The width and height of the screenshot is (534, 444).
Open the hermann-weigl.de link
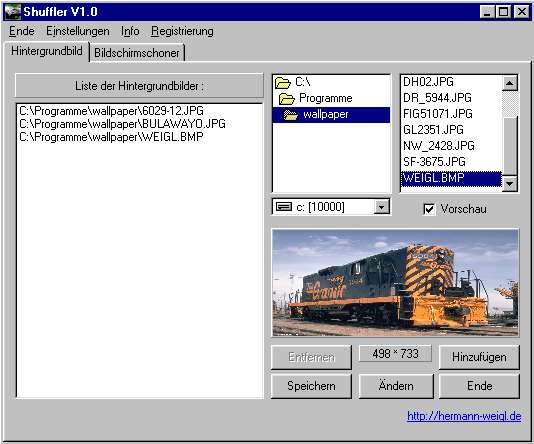point(464,416)
